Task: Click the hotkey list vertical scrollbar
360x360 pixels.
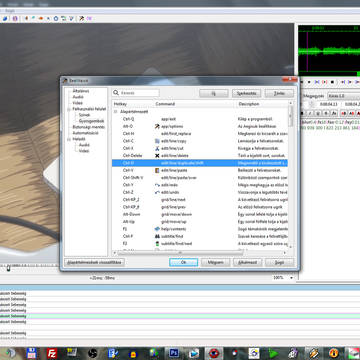Action: click(291, 116)
